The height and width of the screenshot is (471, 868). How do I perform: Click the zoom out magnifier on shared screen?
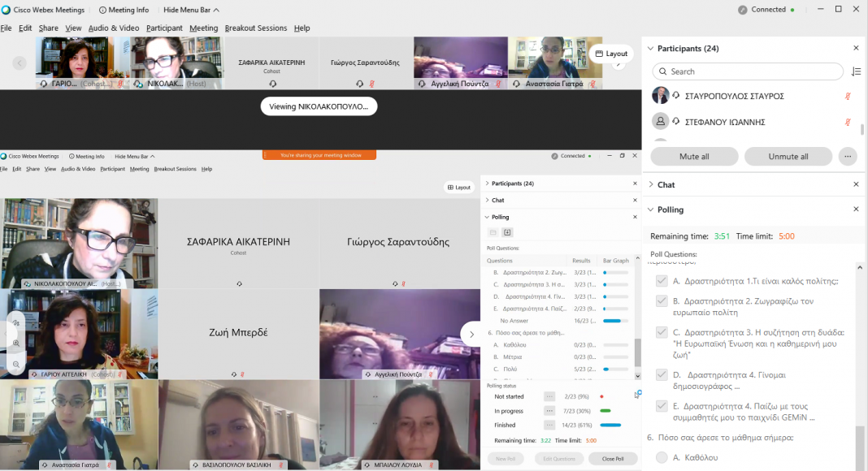16,365
